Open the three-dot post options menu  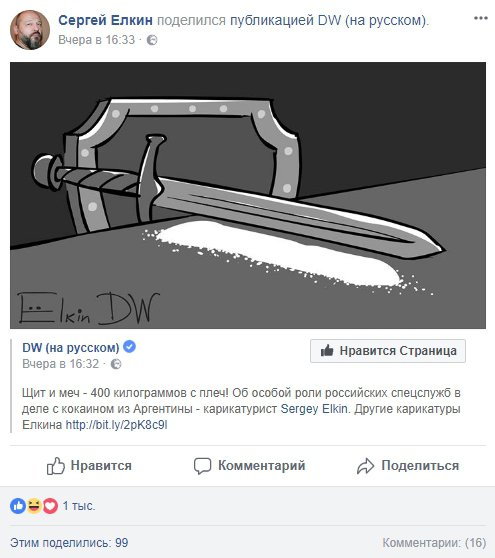(480, 18)
